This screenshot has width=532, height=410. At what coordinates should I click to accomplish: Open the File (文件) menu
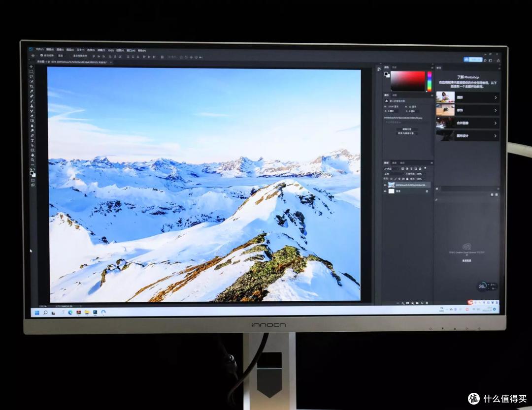click(40, 50)
